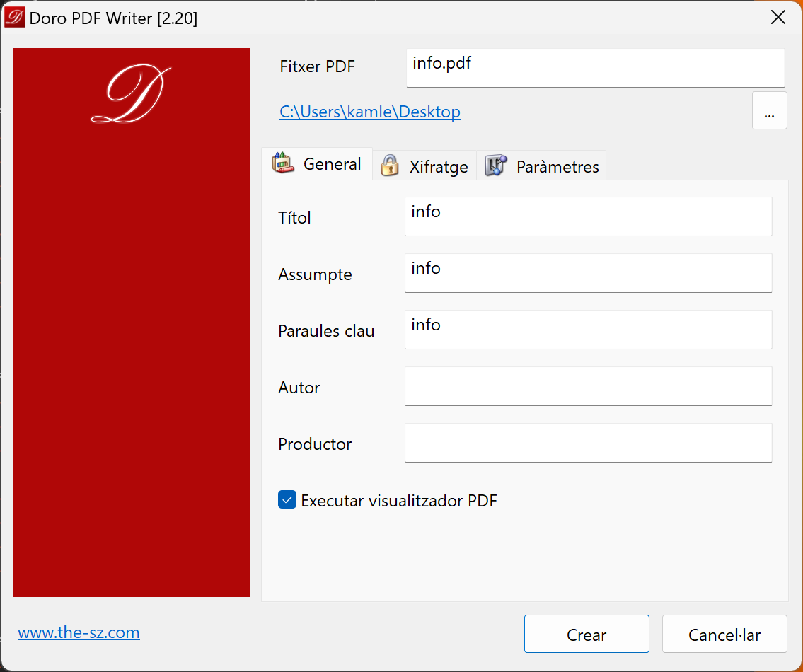Click the Cancel·lar button
This screenshot has width=803, height=672.
tap(724, 634)
